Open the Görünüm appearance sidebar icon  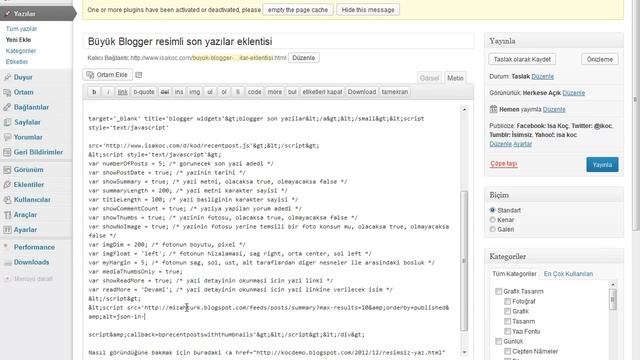point(7,170)
